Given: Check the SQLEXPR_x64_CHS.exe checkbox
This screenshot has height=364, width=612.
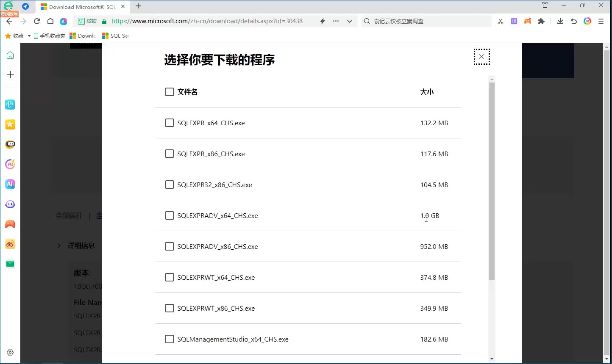Looking at the screenshot, I should pos(170,123).
